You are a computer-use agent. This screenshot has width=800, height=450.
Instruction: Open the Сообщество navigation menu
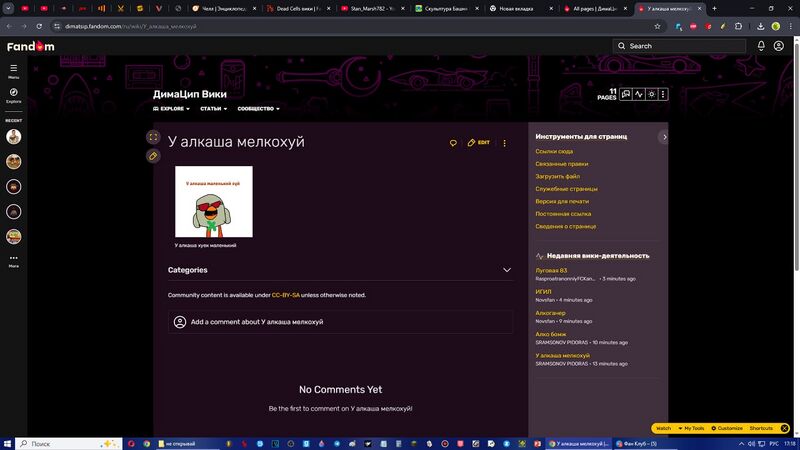point(258,109)
